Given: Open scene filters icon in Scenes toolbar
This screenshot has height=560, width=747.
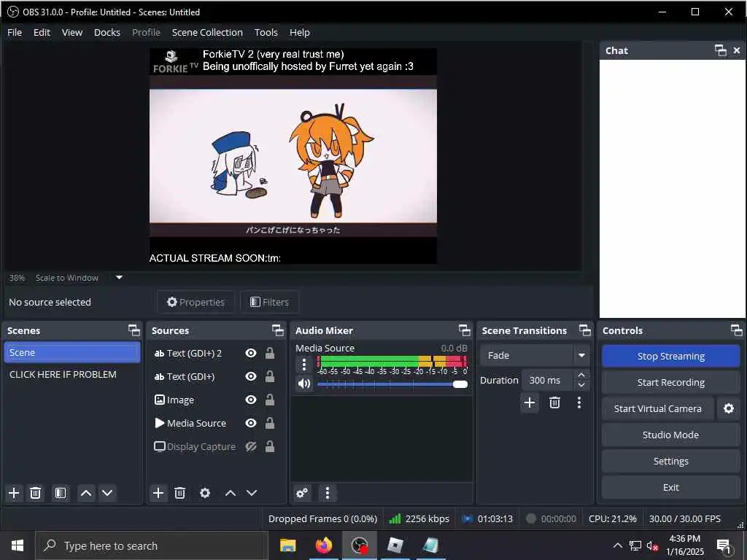Looking at the screenshot, I should pyautogui.click(x=60, y=493).
